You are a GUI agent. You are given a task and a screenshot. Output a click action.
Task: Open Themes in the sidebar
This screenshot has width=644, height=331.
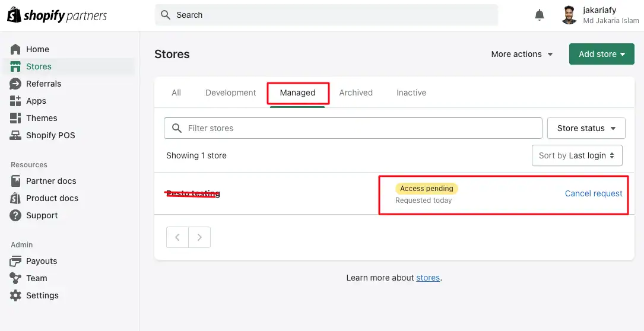pos(42,118)
